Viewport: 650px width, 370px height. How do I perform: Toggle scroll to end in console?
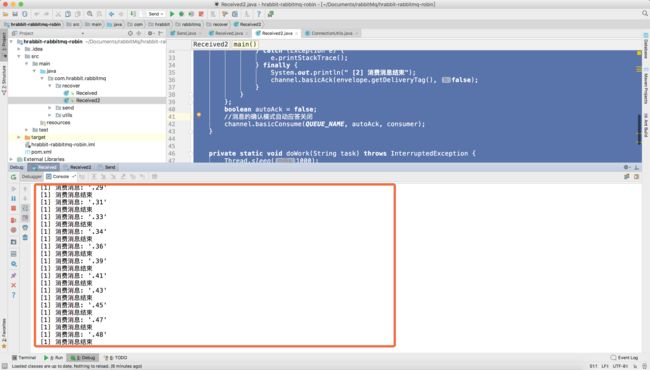[x=25, y=218]
